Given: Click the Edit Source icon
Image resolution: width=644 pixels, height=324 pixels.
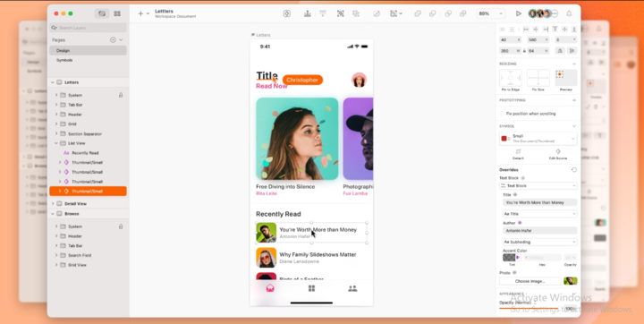Looking at the screenshot, I should tap(558, 151).
